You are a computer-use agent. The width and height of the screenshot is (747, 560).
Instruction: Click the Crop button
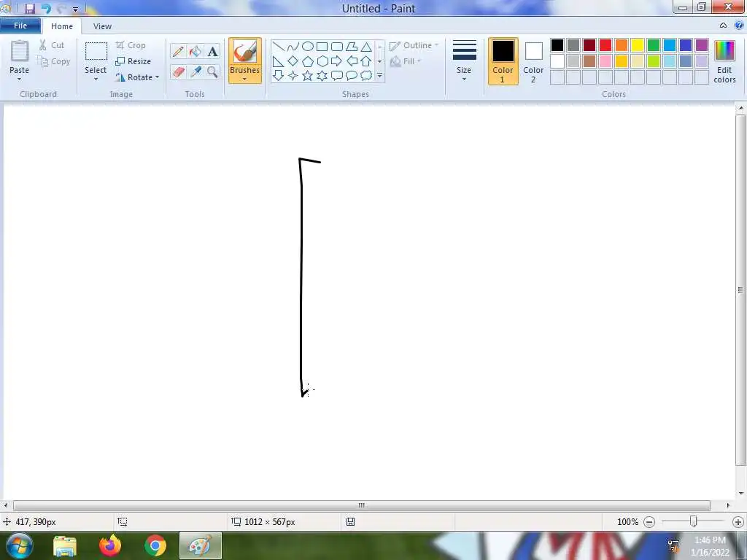[131, 45]
